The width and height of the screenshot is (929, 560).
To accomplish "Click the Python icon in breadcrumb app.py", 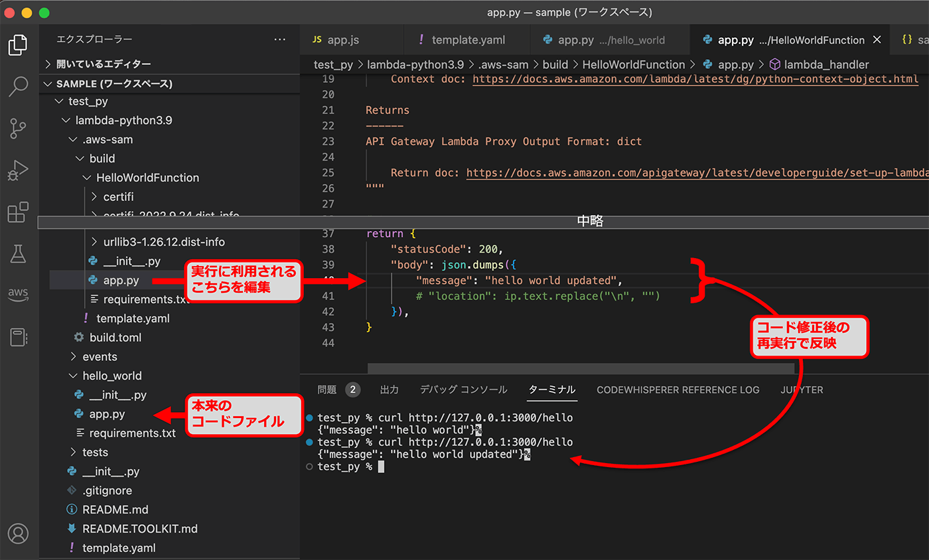I will 707,64.
